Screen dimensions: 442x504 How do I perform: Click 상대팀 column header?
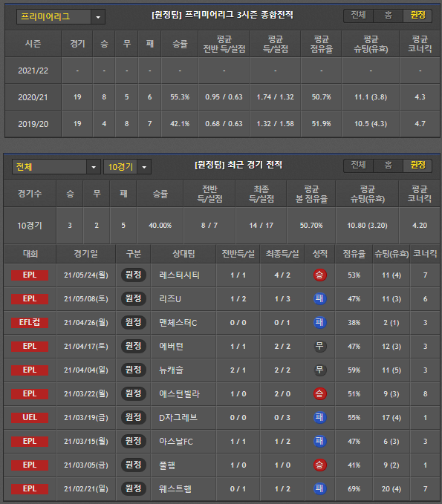pyautogui.click(x=183, y=254)
